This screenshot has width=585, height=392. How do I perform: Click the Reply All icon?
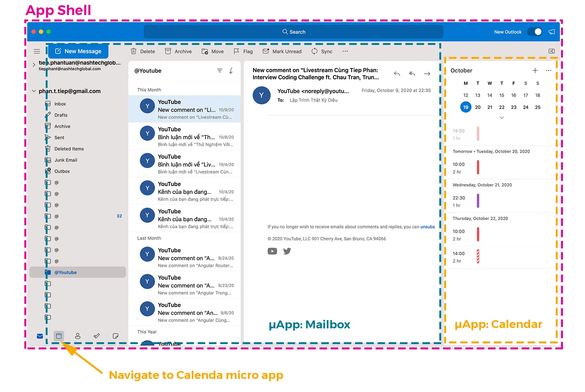412,74
